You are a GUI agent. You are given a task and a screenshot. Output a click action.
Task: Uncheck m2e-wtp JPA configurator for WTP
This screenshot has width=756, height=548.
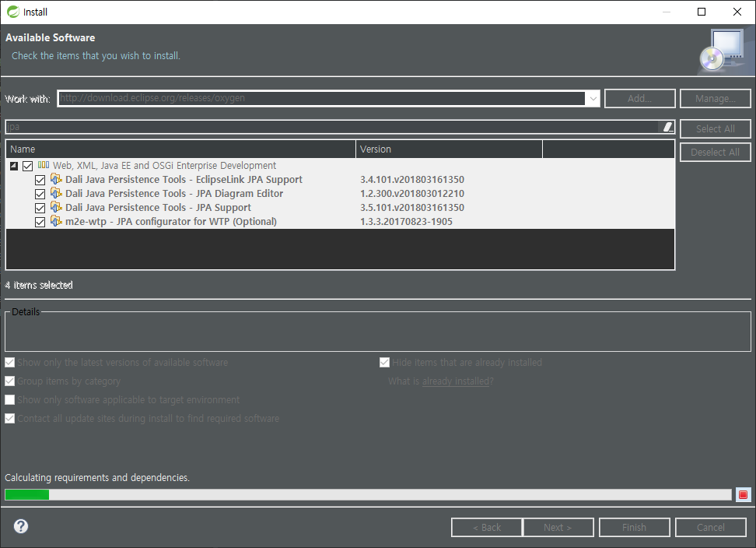pyautogui.click(x=40, y=222)
